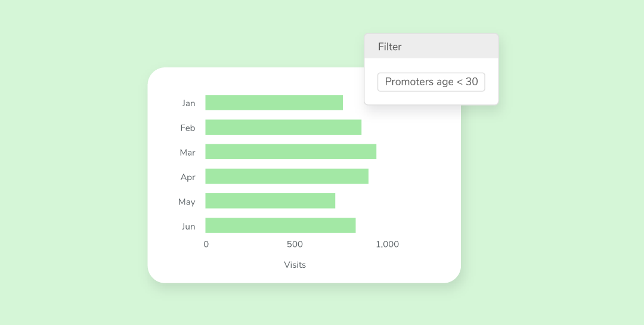
Task: Click the 0 tick label
Action: click(206, 244)
